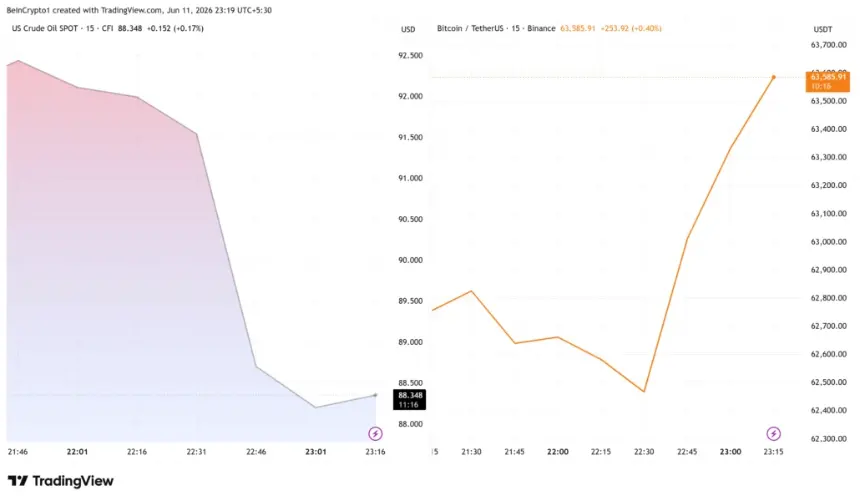860x501 pixels.
Task: Click the last data point on Bitcoin line
Action: [774, 77]
